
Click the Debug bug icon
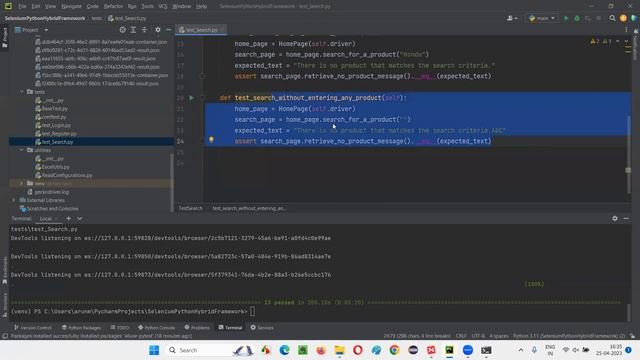(577, 18)
